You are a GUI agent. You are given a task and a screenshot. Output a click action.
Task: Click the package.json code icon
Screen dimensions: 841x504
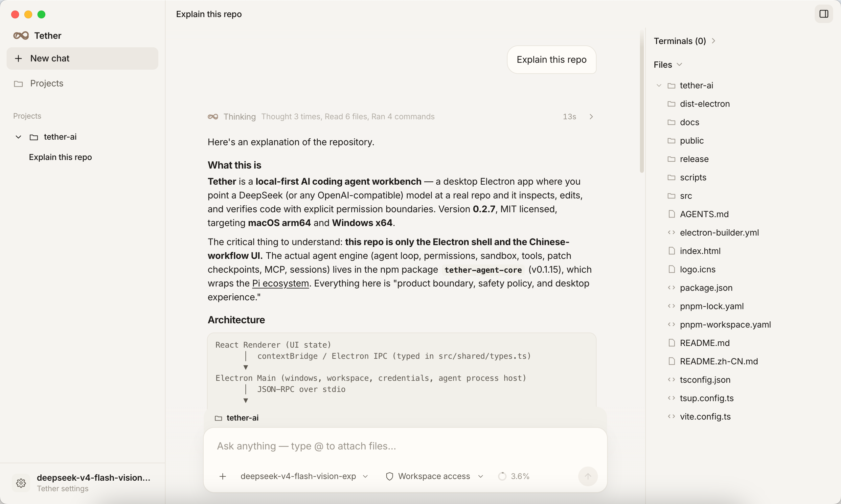point(671,288)
